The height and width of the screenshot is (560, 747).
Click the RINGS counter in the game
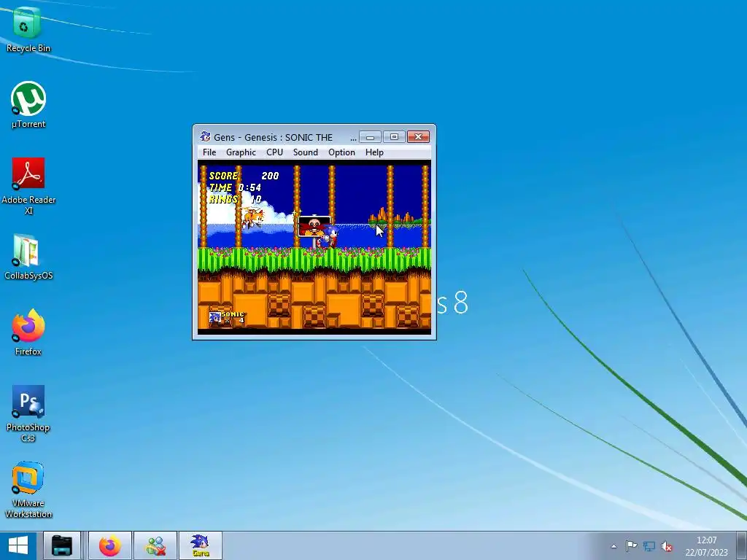(x=236, y=199)
